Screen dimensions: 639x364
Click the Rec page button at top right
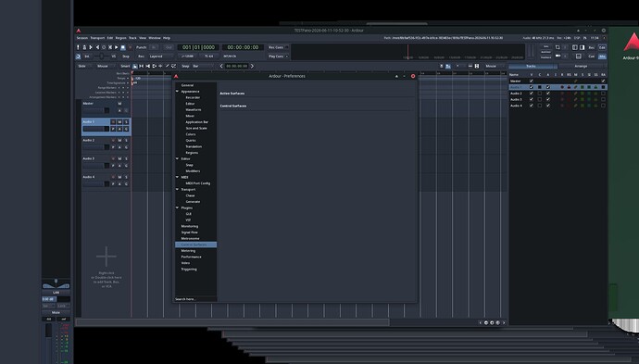click(592, 47)
